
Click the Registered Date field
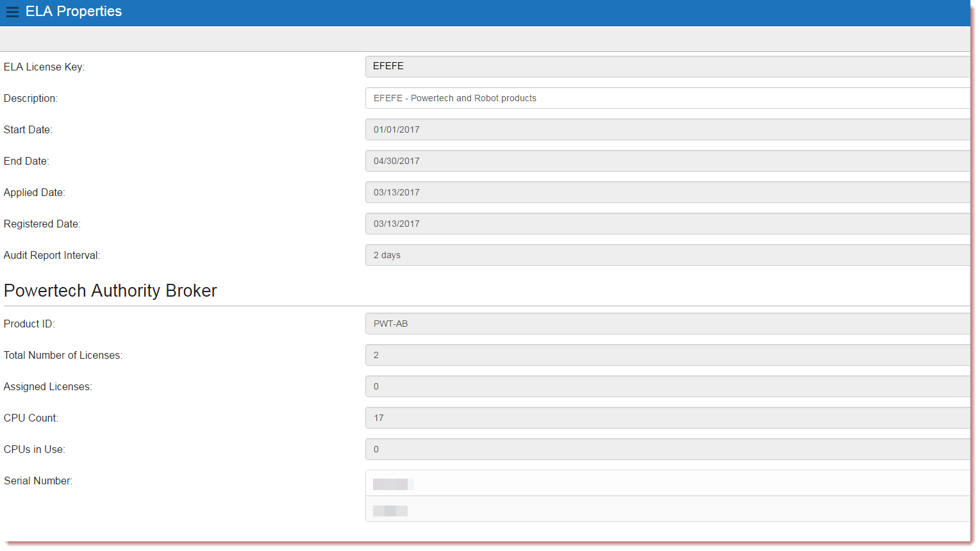tap(668, 224)
